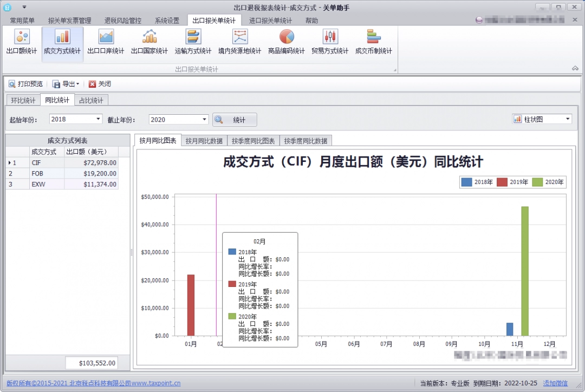The image size is (585, 392).
Task: Switch to 常用菜单 ribbon tab
Action: pyautogui.click(x=22, y=21)
